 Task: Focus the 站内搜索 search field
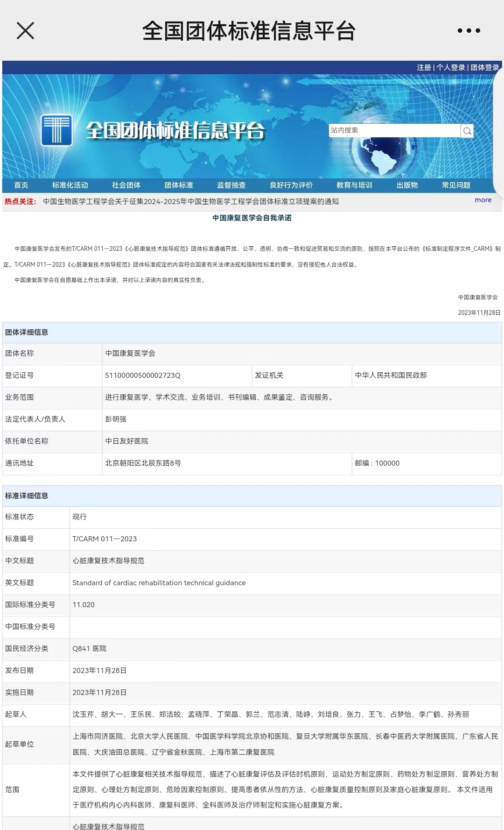pyautogui.click(x=394, y=130)
